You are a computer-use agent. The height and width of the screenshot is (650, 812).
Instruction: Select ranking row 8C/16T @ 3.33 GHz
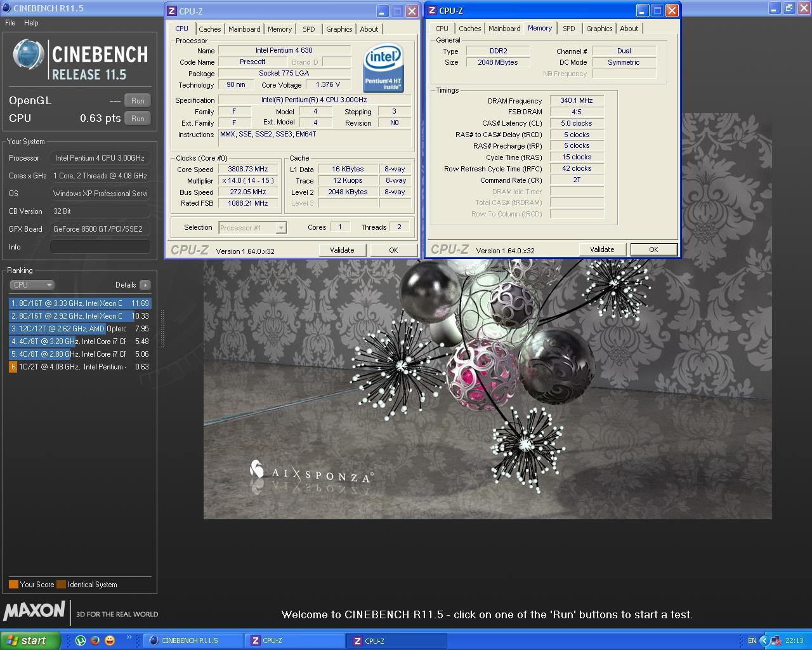click(80, 303)
